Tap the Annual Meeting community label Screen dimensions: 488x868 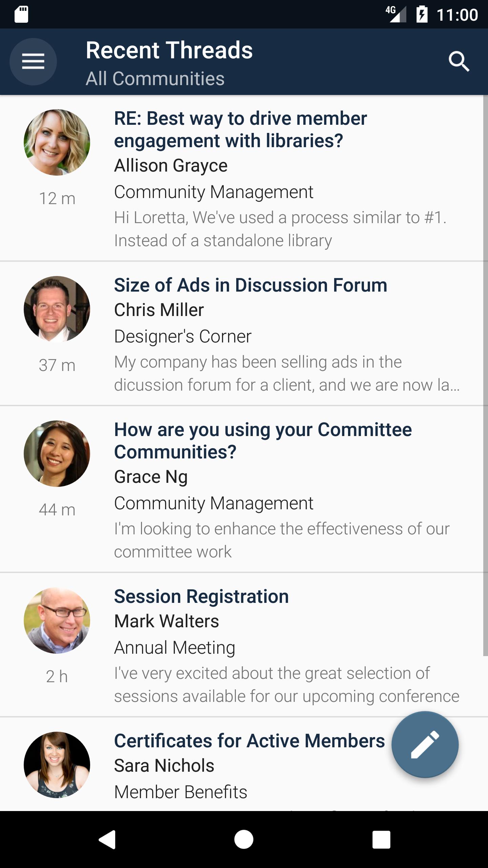tap(175, 648)
